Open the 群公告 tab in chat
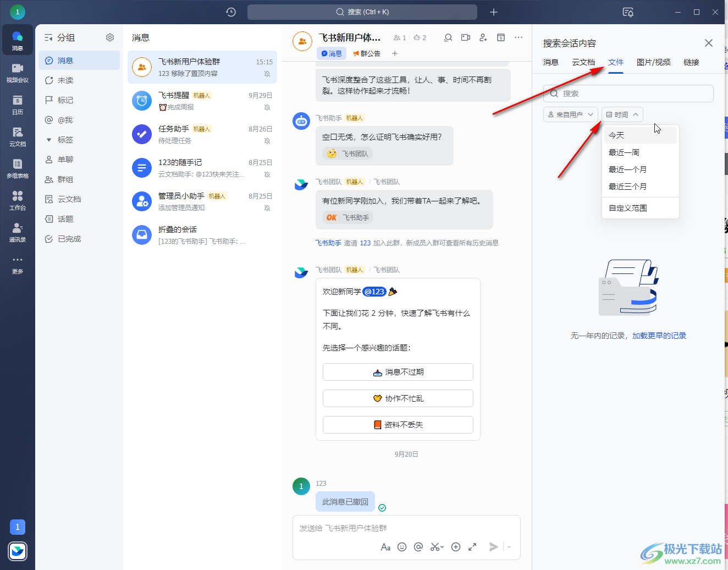This screenshot has height=570, width=728. pyautogui.click(x=367, y=53)
